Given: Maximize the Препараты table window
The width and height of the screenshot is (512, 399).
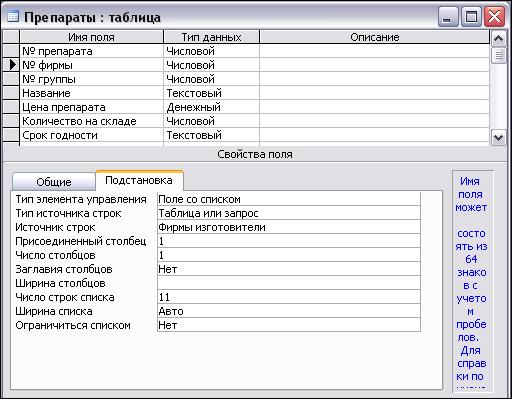Looking at the screenshot, I should pos(471,17).
